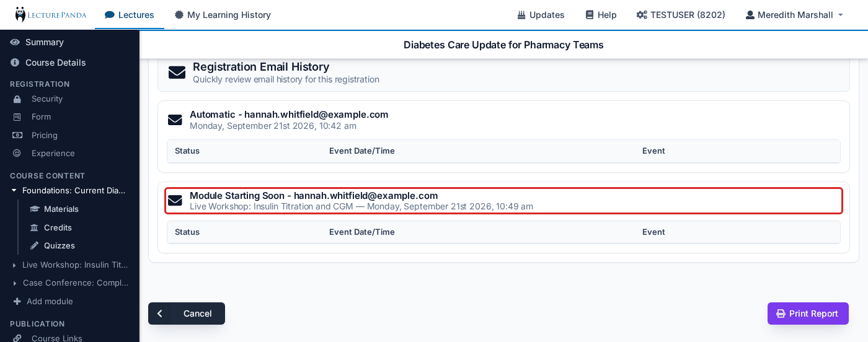Screen dimensions: 868x342
Task: Click the Updates cake icon
Action: point(521,15)
